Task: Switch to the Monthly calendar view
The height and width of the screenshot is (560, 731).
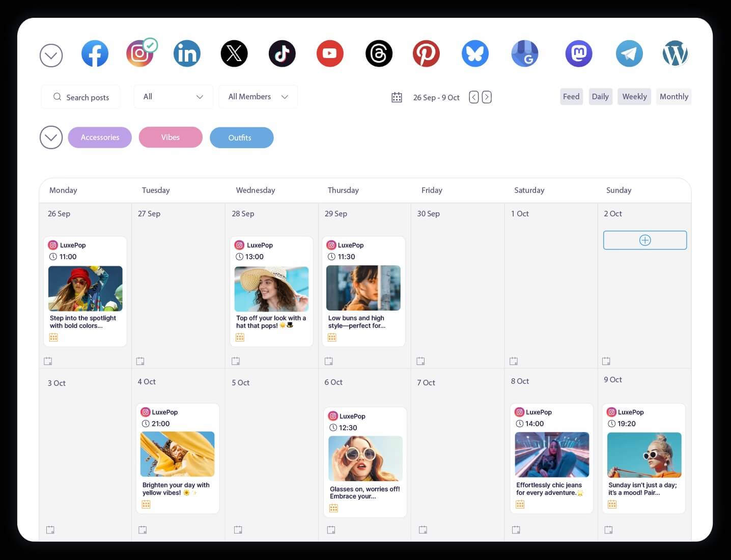Action: coord(673,96)
